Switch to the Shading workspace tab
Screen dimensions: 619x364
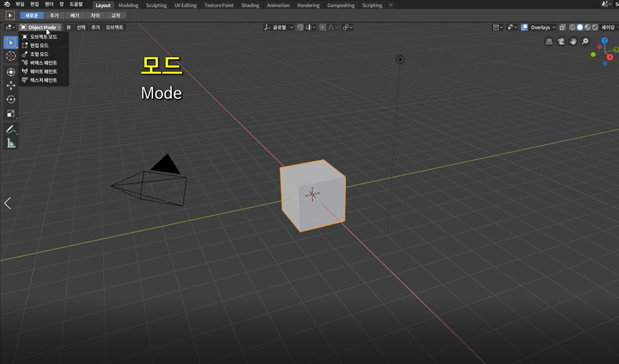tap(250, 5)
